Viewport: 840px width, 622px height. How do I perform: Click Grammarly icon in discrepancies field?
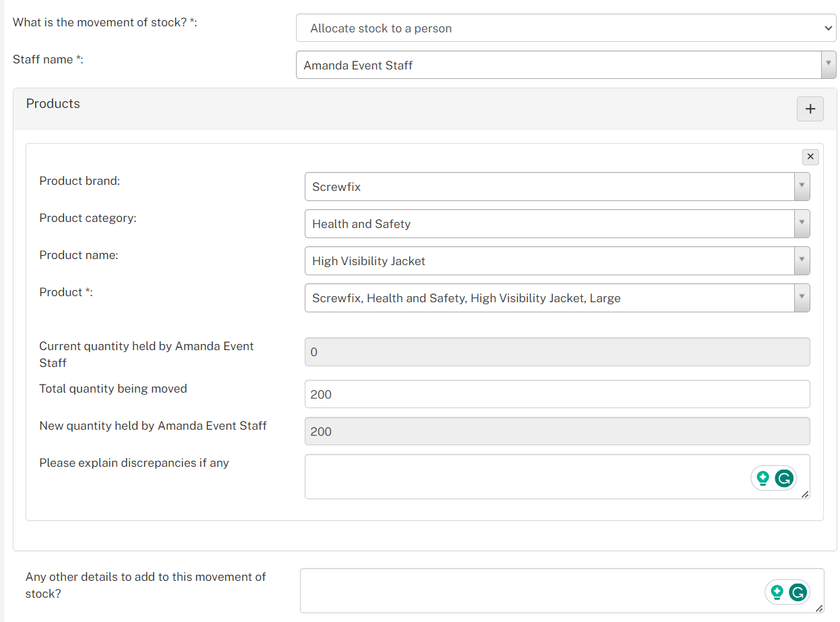(783, 478)
